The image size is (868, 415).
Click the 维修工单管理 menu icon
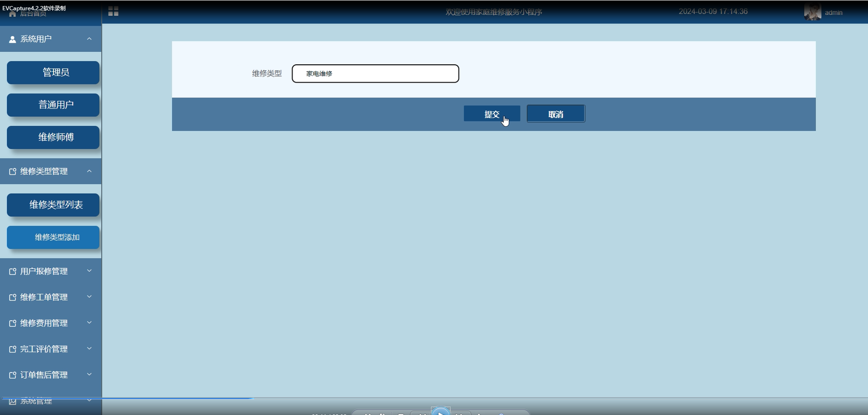(13, 297)
